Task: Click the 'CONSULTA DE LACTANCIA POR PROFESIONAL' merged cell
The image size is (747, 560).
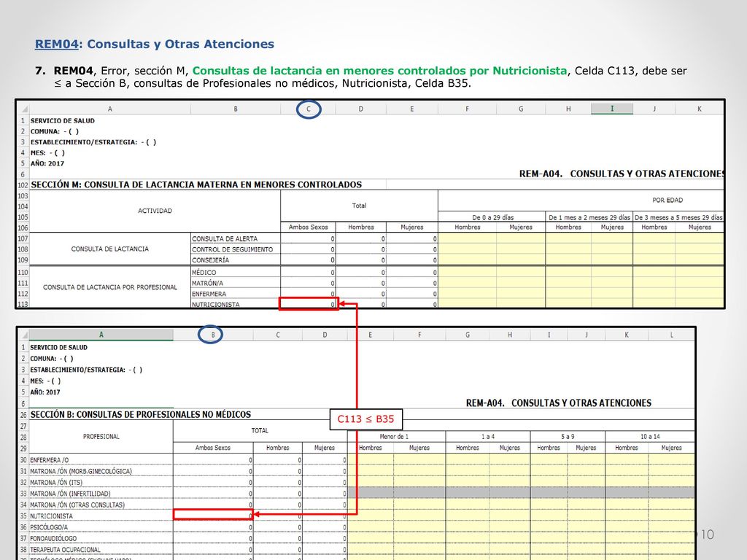Action: (x=110, y=287)
